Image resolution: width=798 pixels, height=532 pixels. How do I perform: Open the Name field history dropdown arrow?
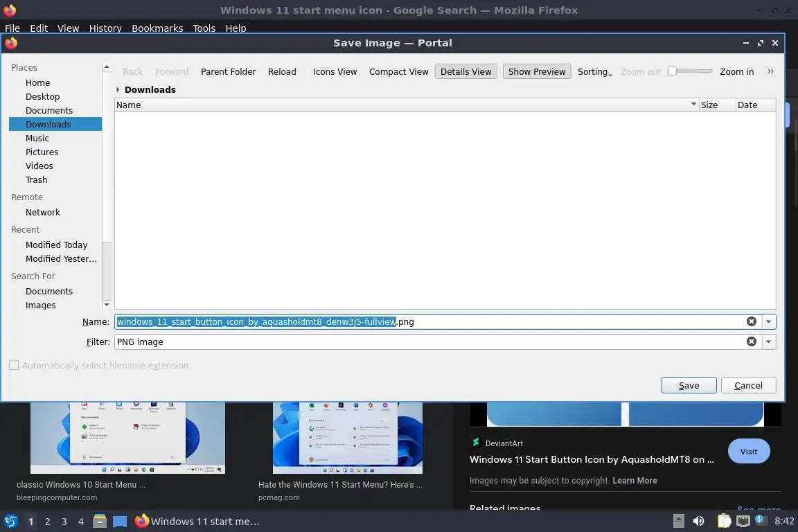coord(768,321)
